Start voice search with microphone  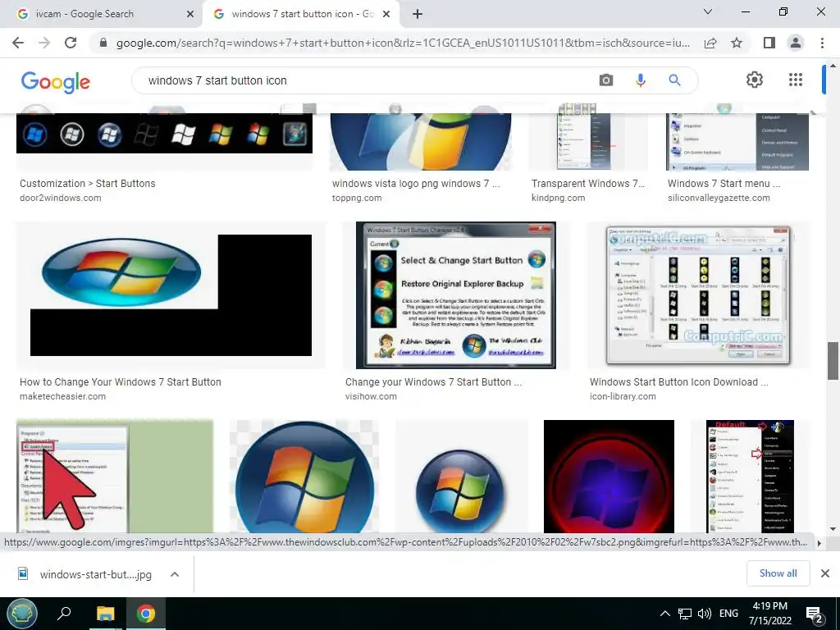pos(640,80)
